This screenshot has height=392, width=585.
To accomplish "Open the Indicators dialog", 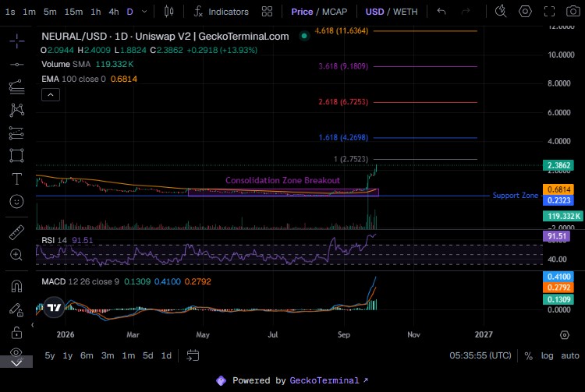I will pyautogui.click(x=222, y=12).
